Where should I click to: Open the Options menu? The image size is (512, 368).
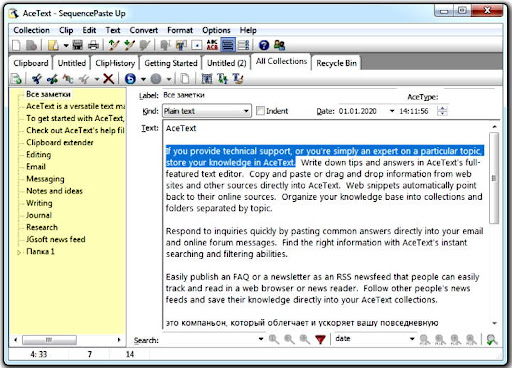click(x=216, y=30)
